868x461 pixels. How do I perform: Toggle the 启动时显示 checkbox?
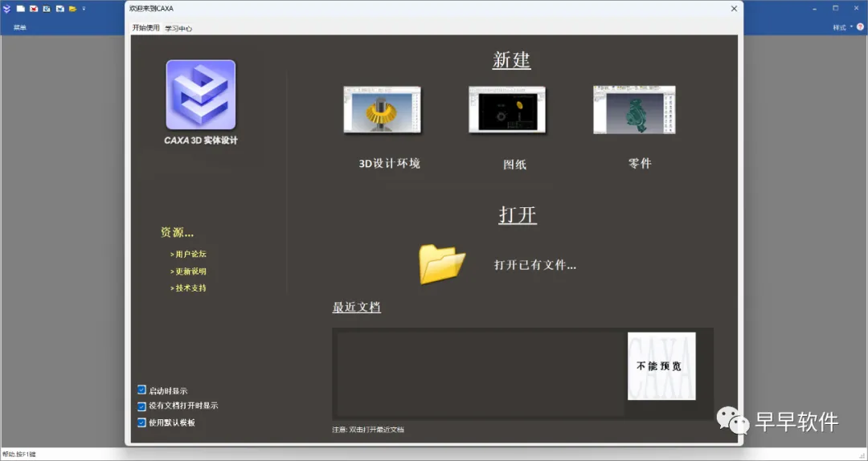(141, 390)
